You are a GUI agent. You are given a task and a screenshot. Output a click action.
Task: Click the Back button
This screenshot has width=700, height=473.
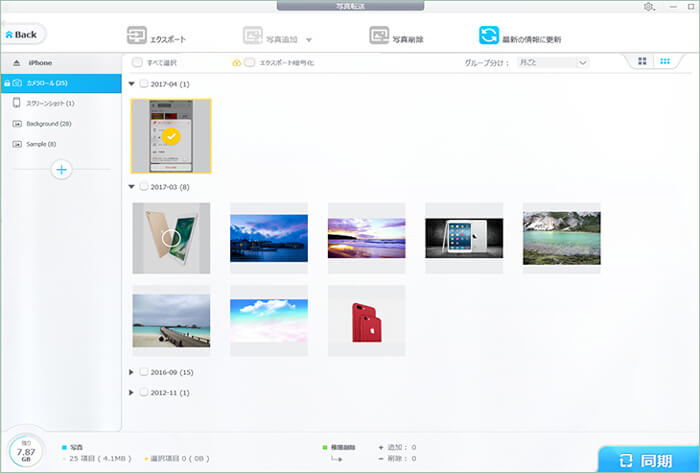[24, 34]
